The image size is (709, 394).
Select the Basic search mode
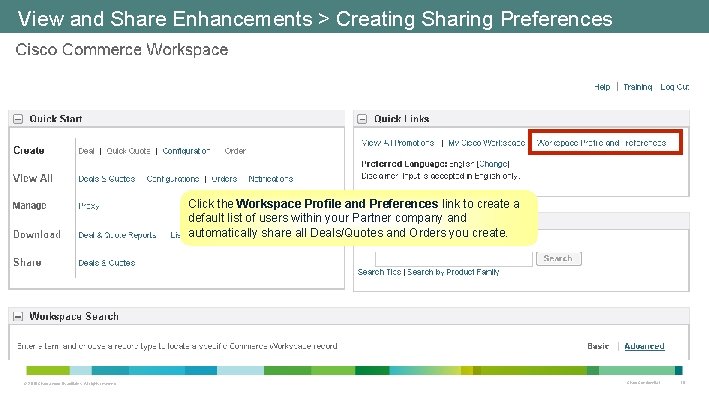pyautogui.click(x=598, y=346)
